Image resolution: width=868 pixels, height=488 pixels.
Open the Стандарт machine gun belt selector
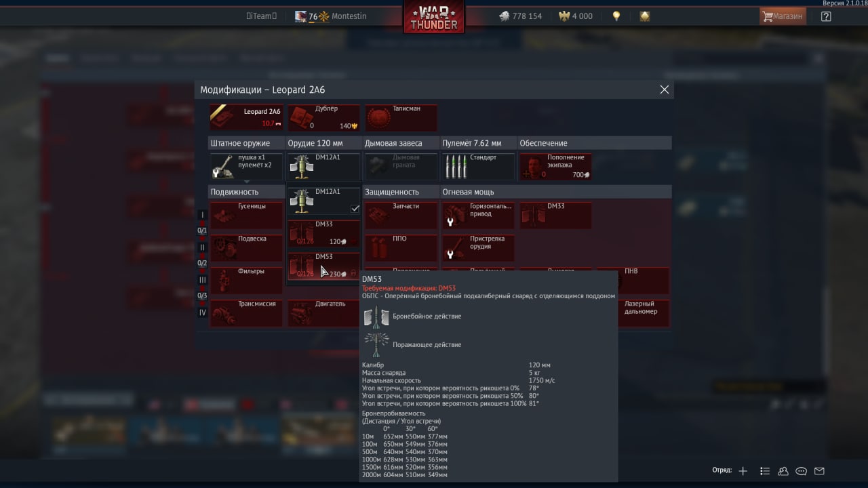[478, 166]
